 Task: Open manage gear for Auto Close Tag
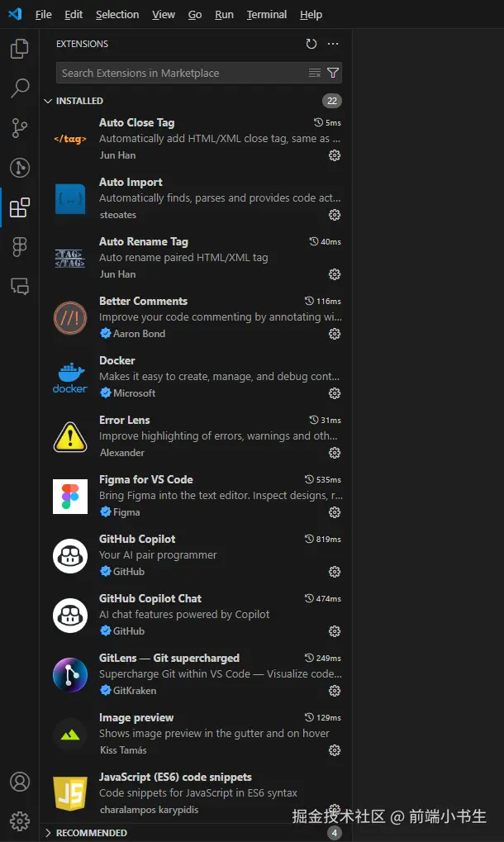coord(335,155)
